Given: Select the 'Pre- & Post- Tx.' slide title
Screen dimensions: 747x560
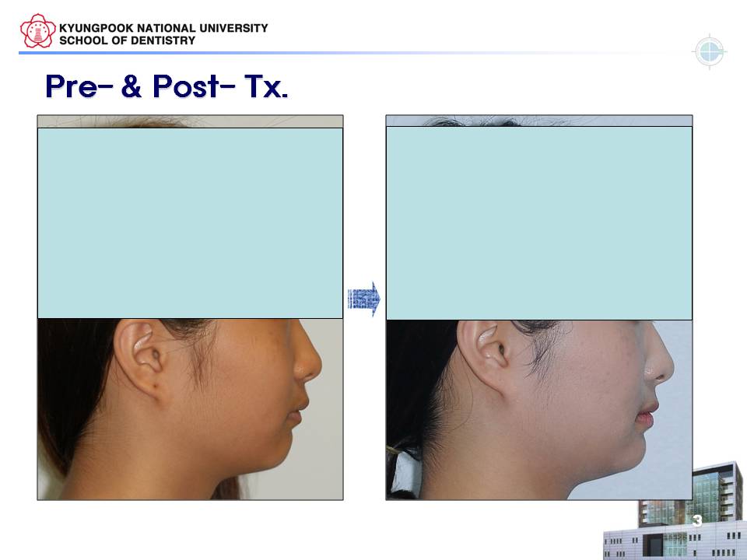Looking at the screenshot, I should [x=167, y=86].
